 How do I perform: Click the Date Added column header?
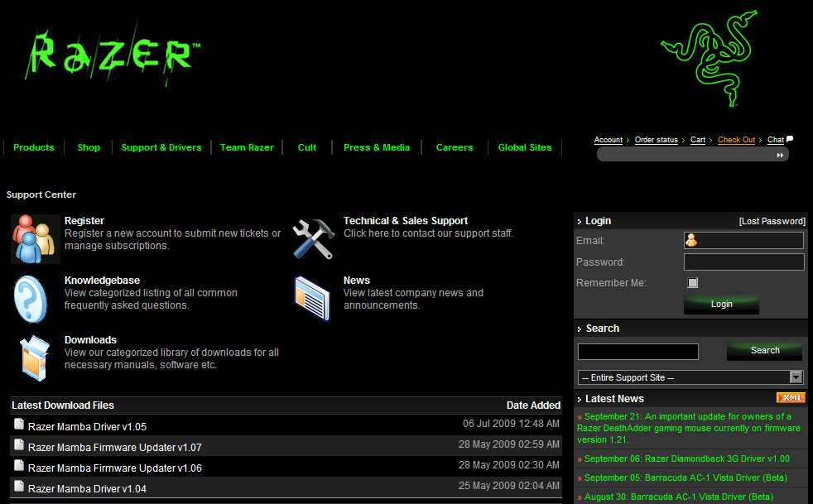(533, 406)
